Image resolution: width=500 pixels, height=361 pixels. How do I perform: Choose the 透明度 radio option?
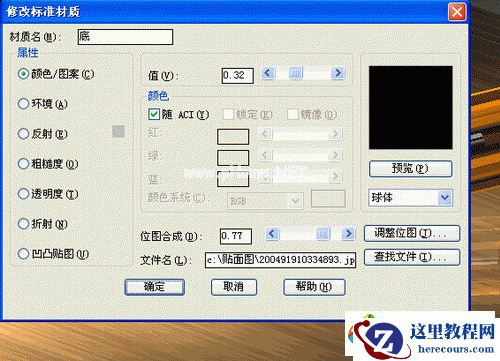(x=23, y=194)
